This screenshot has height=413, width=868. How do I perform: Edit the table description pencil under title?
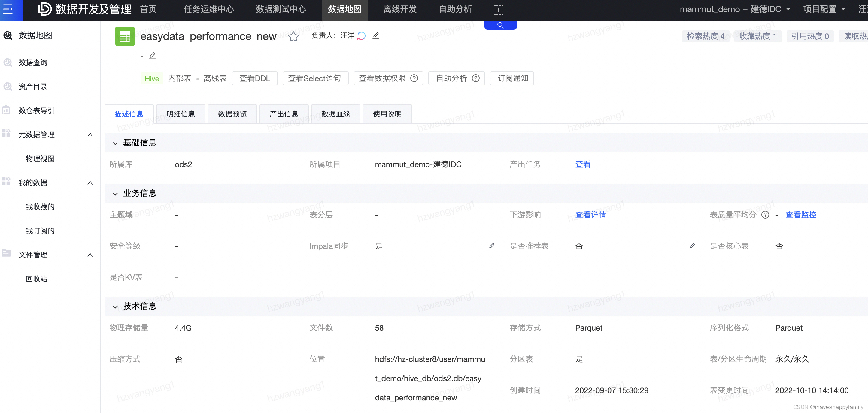click(152, 55)
